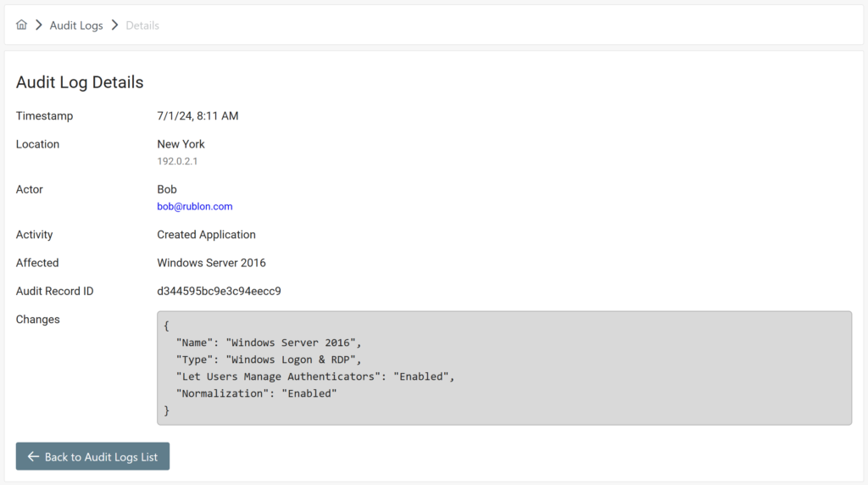Click the chevron before Details breadcrumb

point(114,25)
